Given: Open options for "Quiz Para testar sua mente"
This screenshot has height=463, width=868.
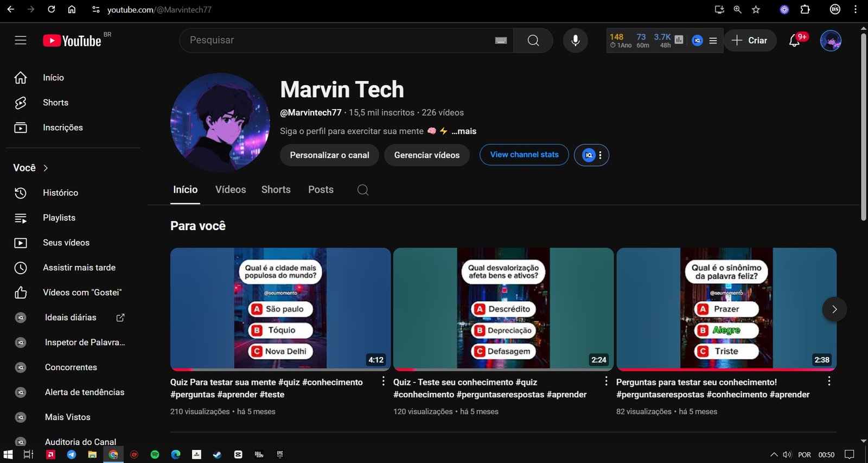Looking at the screenshot, I should [x=383, y=381].
